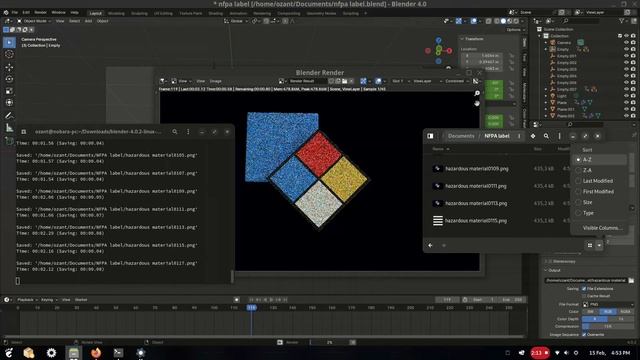Select file hazardous material0111.png
Image resolution: width=640 pixels, height=360 pixels.
pos(476,186)
